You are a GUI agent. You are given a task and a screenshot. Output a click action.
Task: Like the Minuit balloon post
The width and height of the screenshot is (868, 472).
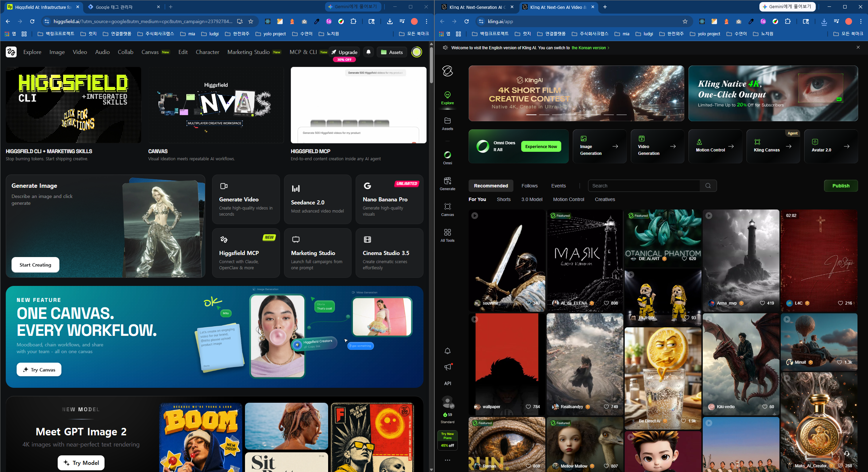click(839, 362)
